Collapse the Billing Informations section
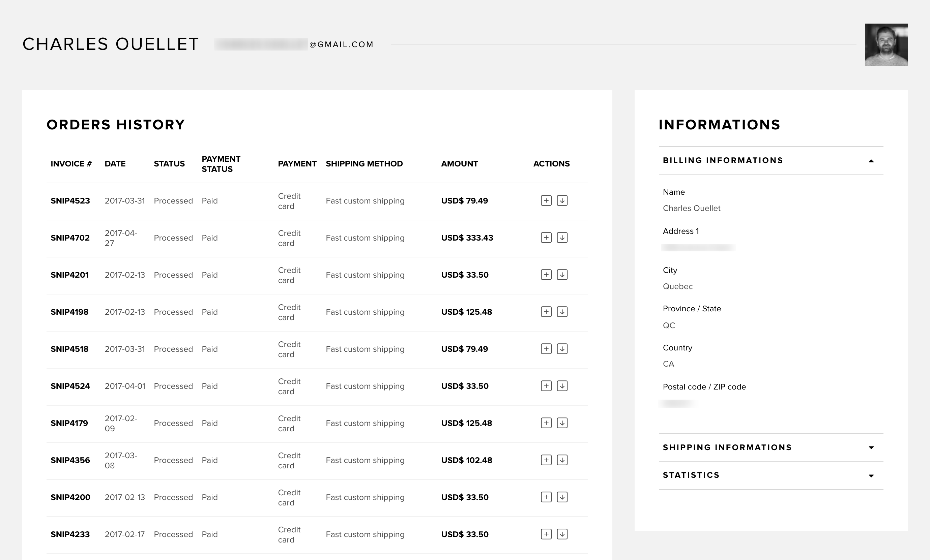930x560 pixels. (871, 161)
